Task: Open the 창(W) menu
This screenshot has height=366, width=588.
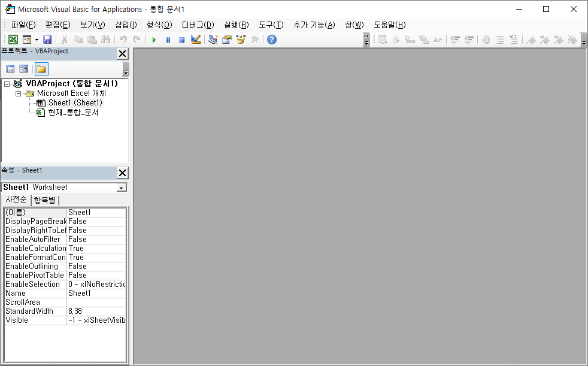Action: pos(354,25)
